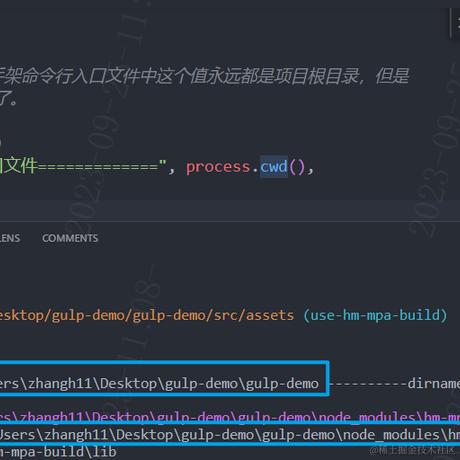Click the white terminal path containing node_modules
The image size is (460, 460).
pos(230,435)
